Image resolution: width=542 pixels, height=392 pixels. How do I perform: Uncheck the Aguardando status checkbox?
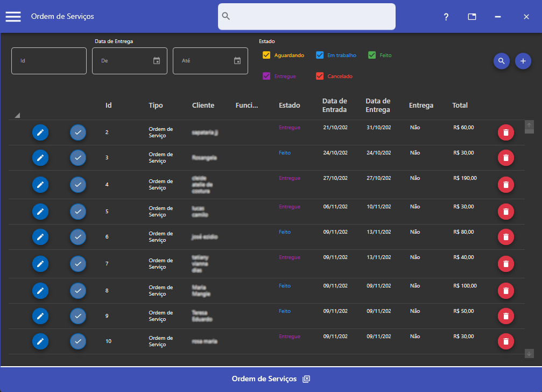click(x=266, y=55)
